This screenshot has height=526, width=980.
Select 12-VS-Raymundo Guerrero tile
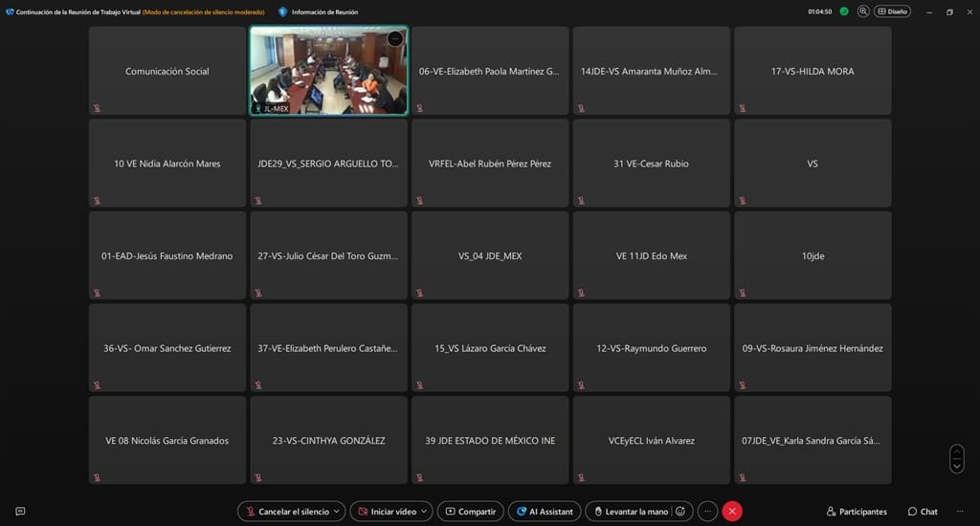point(651,348)
